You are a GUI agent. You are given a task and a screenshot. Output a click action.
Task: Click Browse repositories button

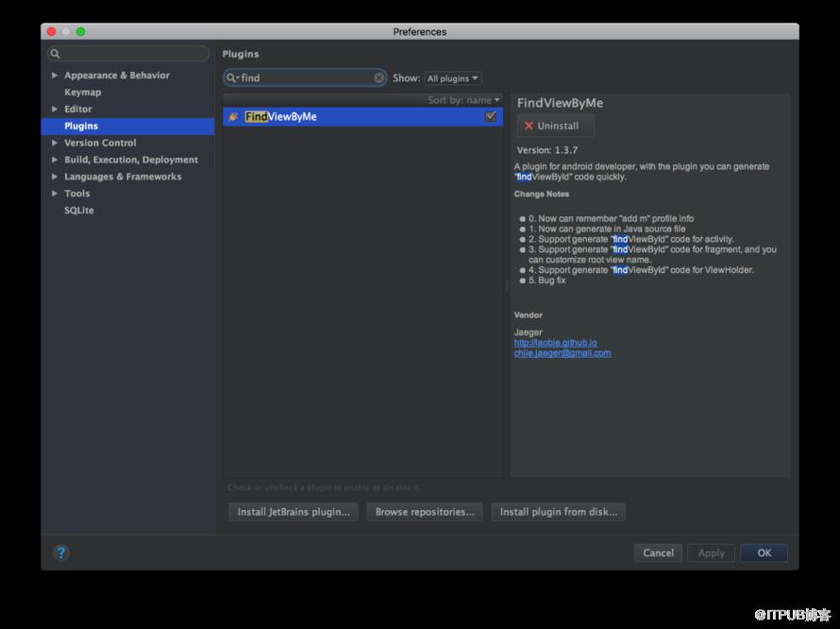click(x=425, y=512)
